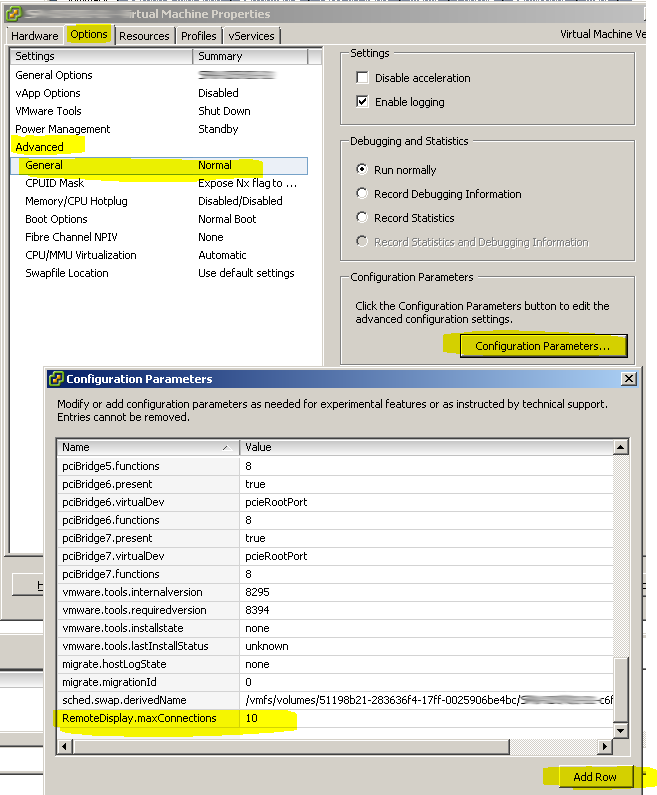Tick the Disable acceleration checkbox
657x795 pixels.
coord(362,78)
